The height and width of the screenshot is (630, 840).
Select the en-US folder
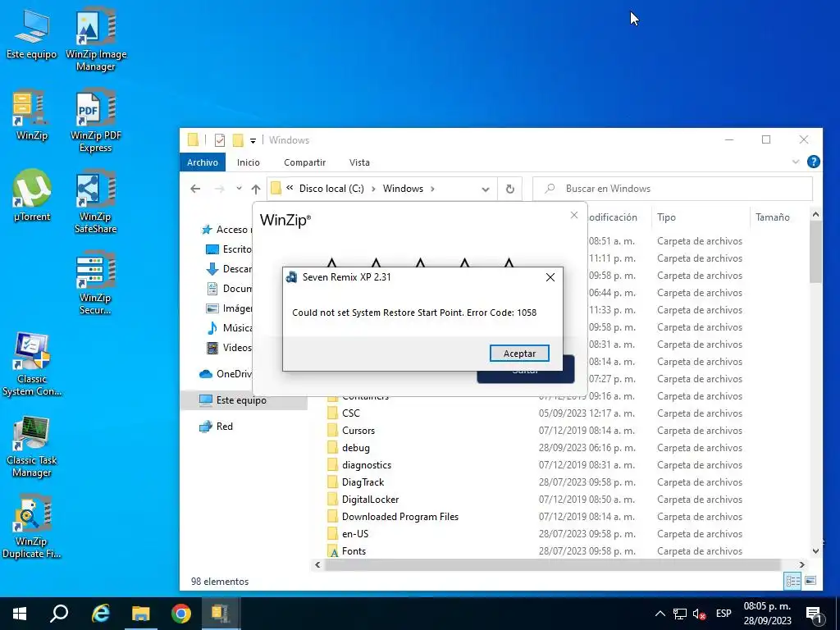point(355,534)
